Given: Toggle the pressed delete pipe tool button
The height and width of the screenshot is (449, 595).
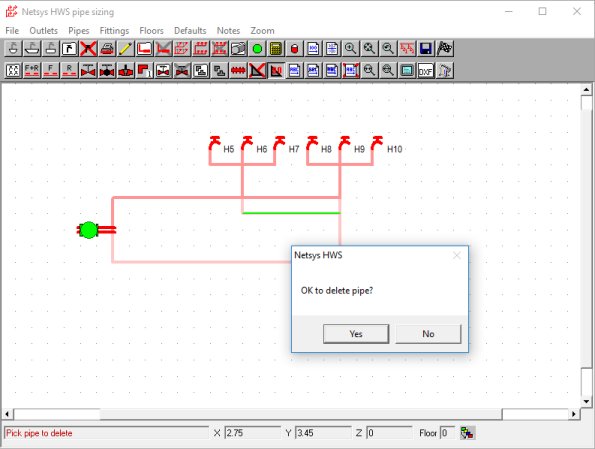Looking at the screenshot, I should tap(276, 71).
